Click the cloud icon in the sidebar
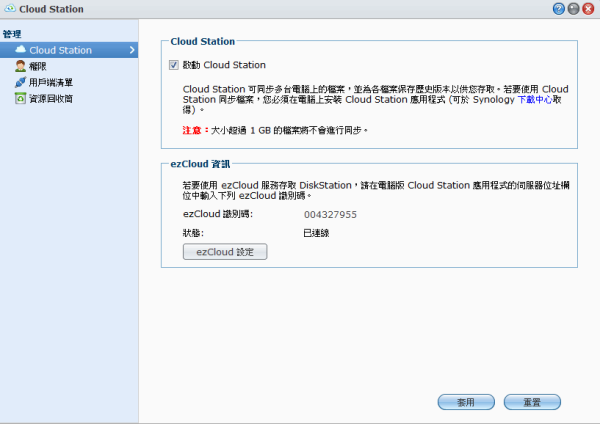 [20, 50]
